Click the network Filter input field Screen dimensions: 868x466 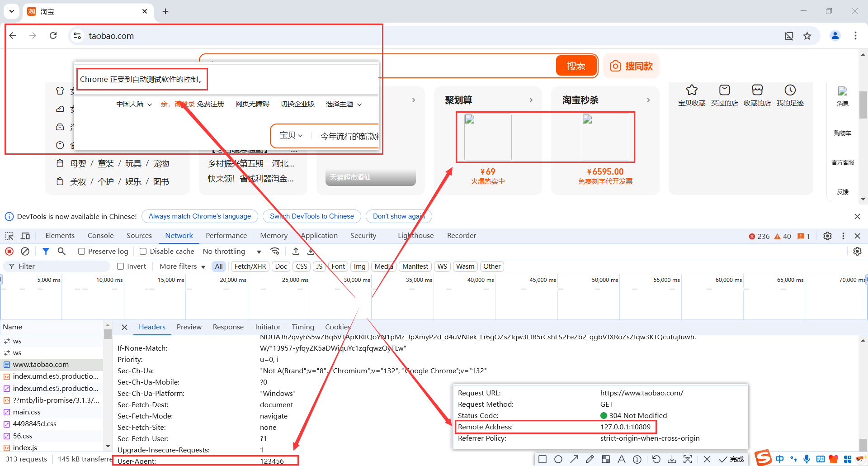coord(57,266)
